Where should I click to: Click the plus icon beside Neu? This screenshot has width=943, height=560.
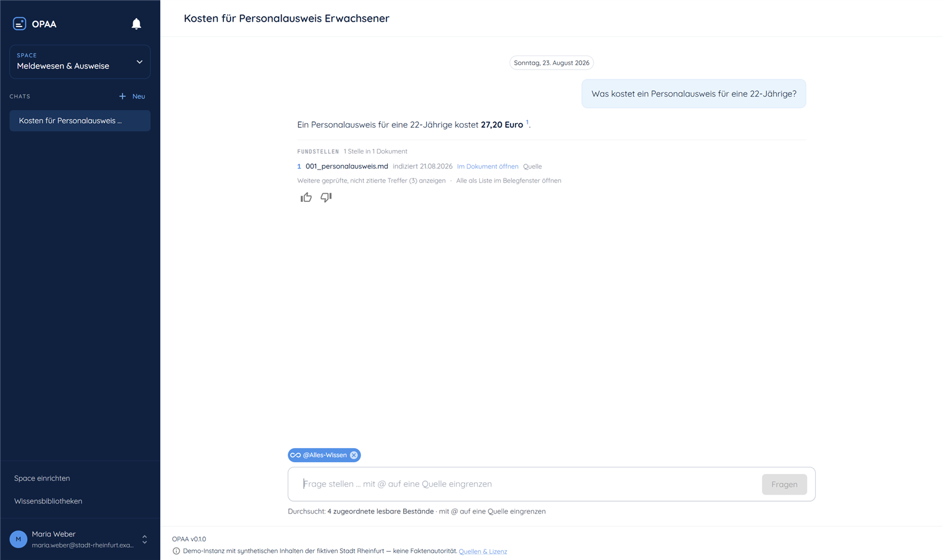coord(123,96)
